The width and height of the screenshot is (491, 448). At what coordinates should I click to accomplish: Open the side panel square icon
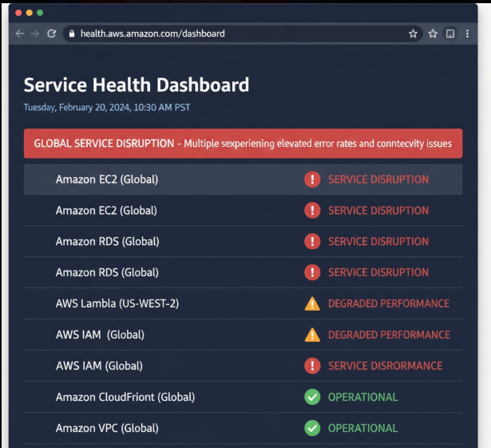click(x=450, y=34)
